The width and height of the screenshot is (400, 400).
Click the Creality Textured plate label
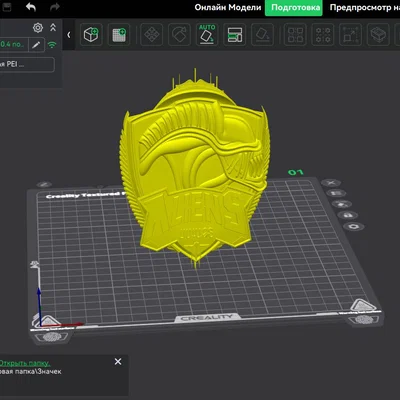(x=86, y=195)
